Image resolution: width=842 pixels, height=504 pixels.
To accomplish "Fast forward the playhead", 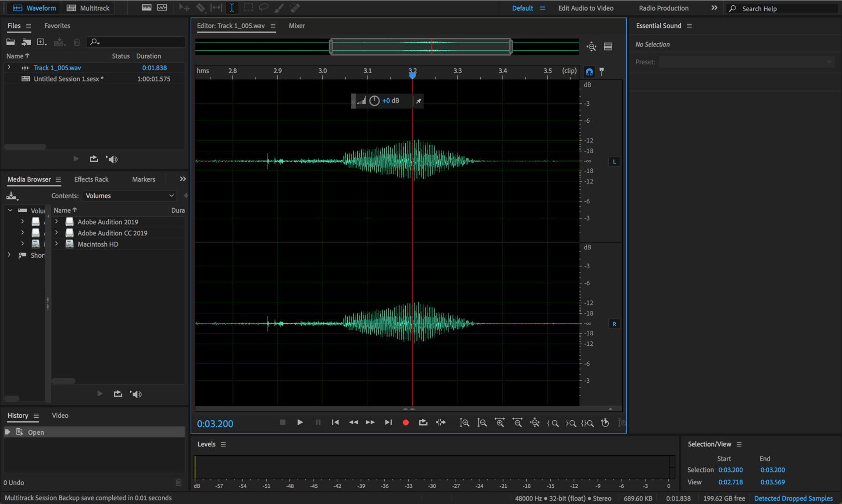I will pos(371,422).
